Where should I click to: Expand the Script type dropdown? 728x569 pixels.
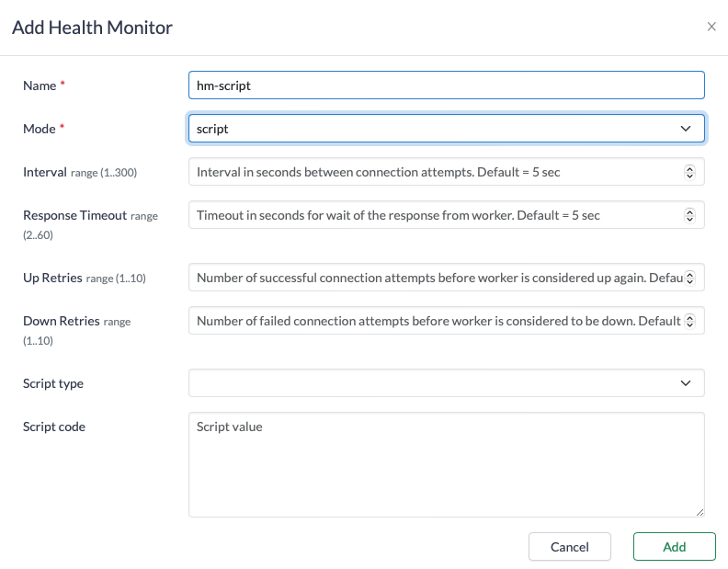point(446,383)
